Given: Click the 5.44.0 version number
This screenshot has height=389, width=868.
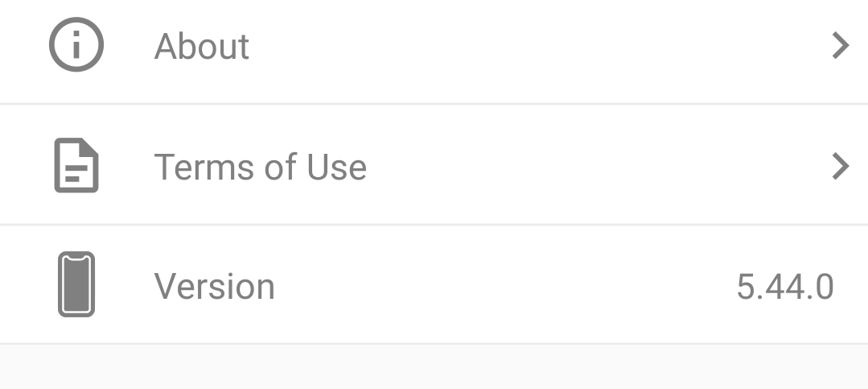Looking at the screenshot, I should coord(785,287).
